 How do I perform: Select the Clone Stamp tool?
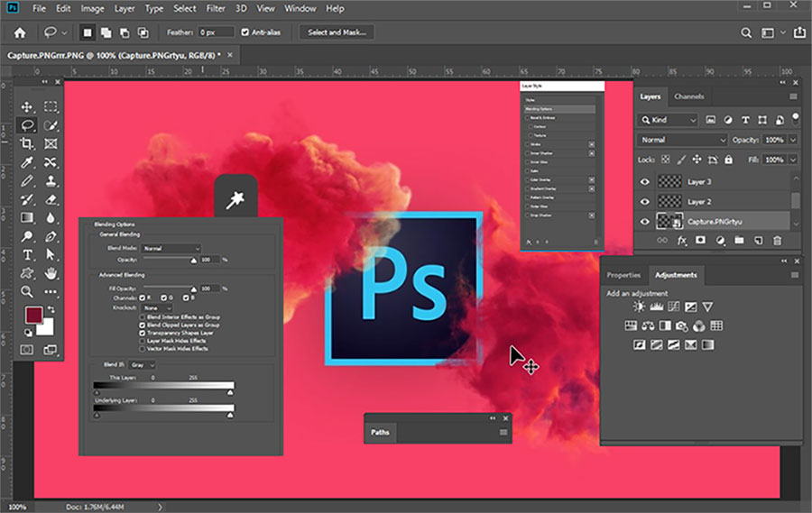click(51, 181)
